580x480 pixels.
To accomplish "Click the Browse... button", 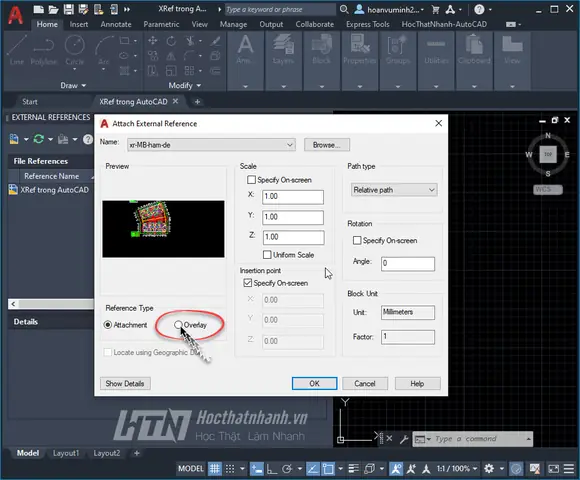I will coord(327,145).
